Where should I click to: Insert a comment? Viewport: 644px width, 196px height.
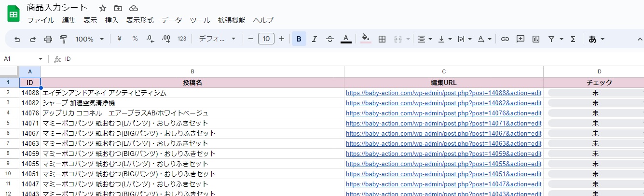[521, 39]
